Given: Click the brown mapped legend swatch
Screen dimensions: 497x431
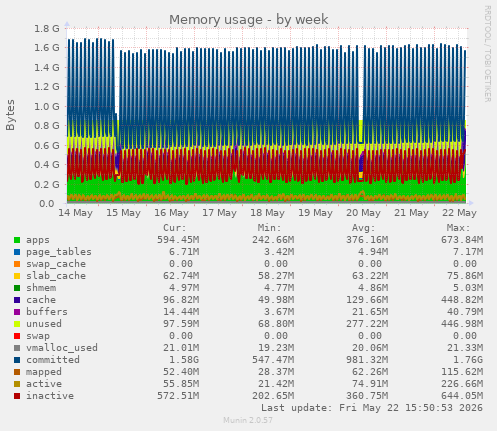Looking at the screenshot, I should [17, 372].
